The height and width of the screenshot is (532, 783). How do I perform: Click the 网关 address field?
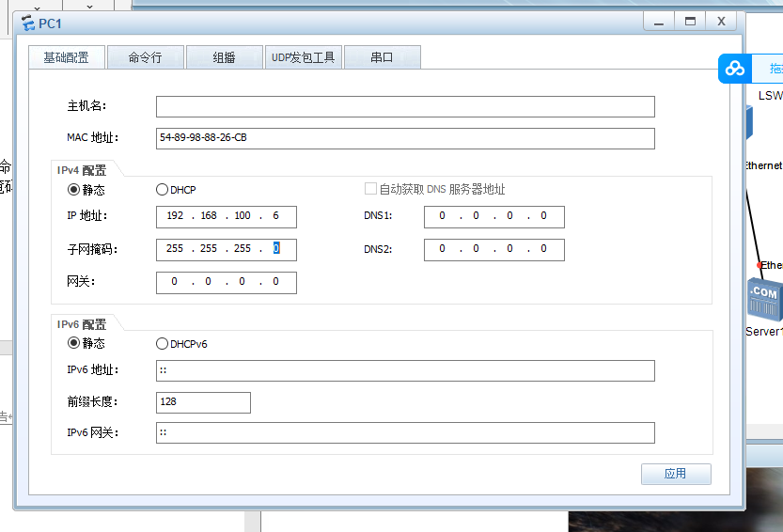[x=226, y=282]
